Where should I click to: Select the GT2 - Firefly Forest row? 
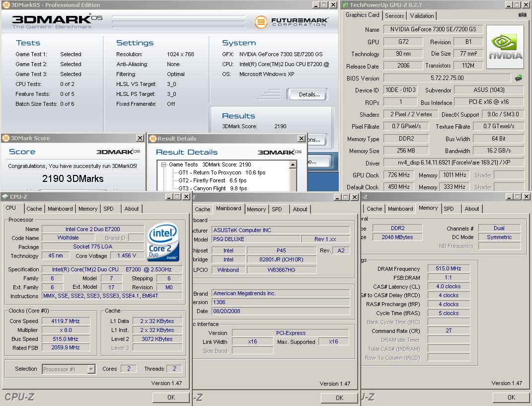pos(213,180)
